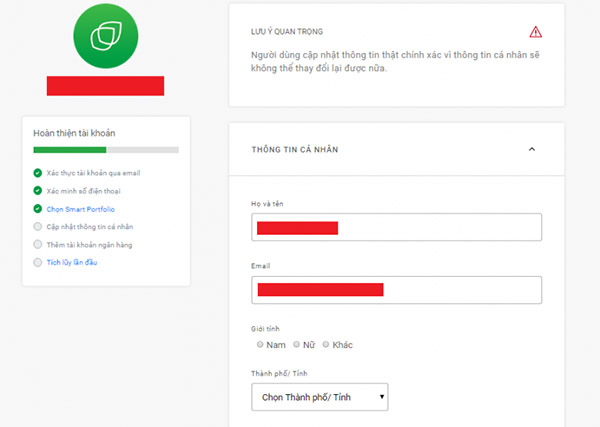The image size is (600, 427).
Task: Click the Thông tin cá nhân section header
Action: pos(295,149)
